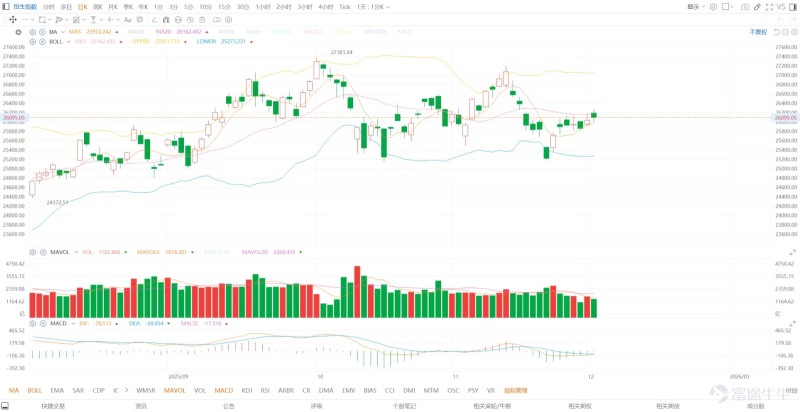Screen dimensions: 800x412
Task: Toggle the BOLL indicator in bottom bar
Action: point(35,391)
